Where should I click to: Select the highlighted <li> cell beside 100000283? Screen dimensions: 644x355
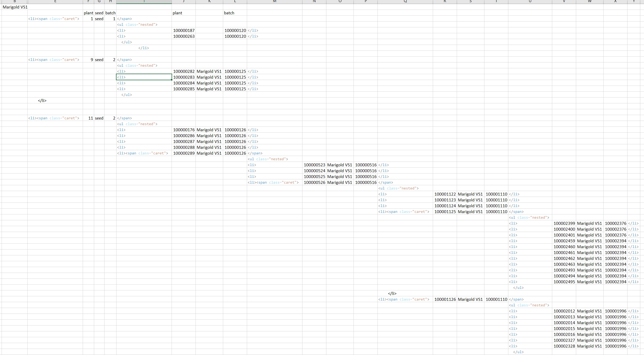pyautogui.click(x=144, y=77)
